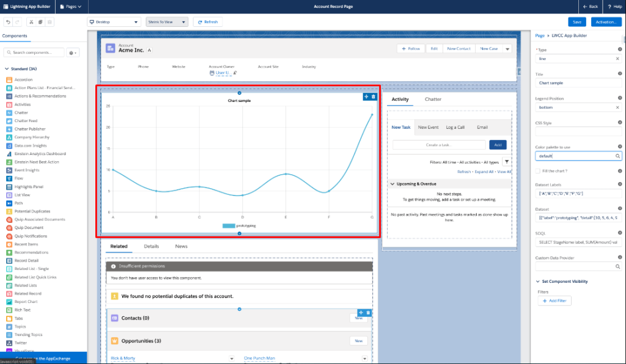This screenshot has width=626, height=364.
Task: Click info icon next to Legend Position
Action: coord(620,98)
